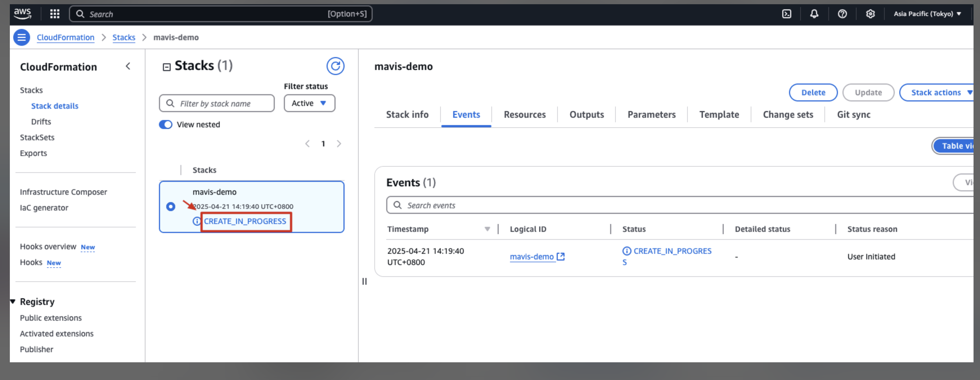
Task: Toggle the View nested switch
Action: 165,125
